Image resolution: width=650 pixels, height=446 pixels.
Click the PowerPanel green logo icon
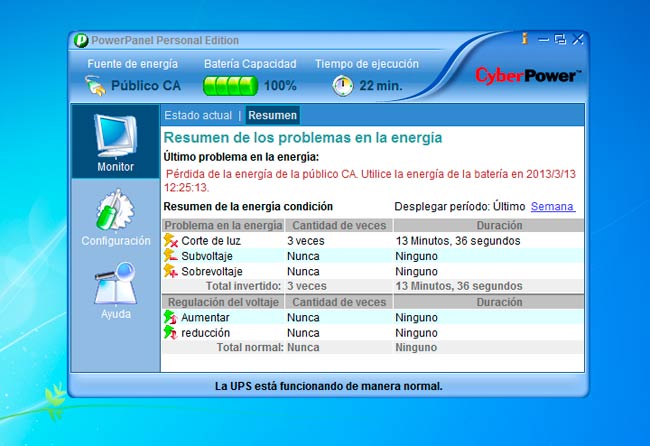click(x=81, y=40)
